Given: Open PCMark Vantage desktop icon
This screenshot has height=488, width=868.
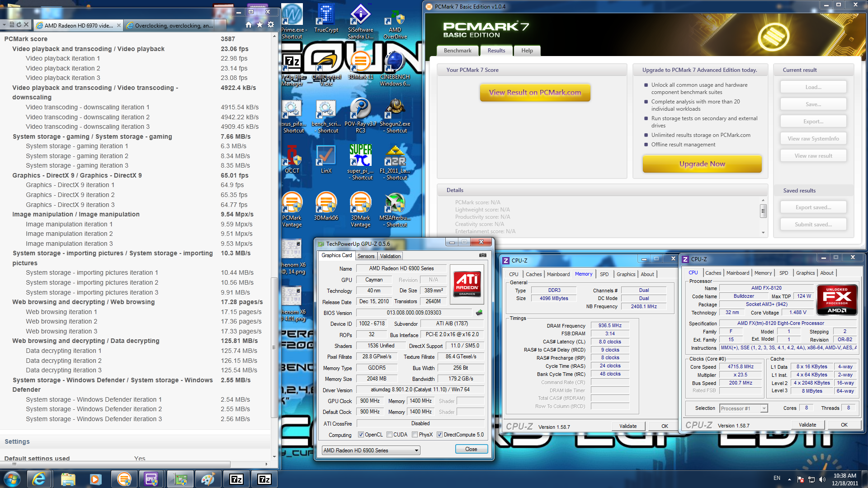Looking at the screenshot, I should [x=292, y=209].
